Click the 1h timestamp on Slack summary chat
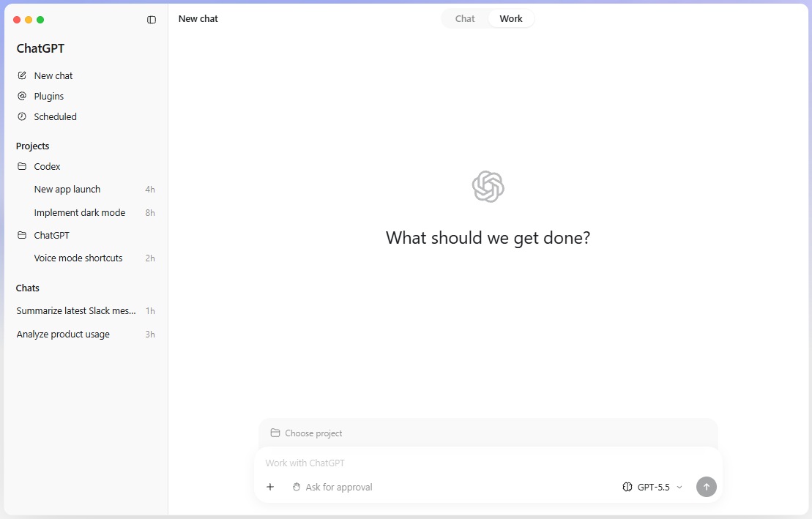Viewport: 812px width, 519px height. click(150, 311)
